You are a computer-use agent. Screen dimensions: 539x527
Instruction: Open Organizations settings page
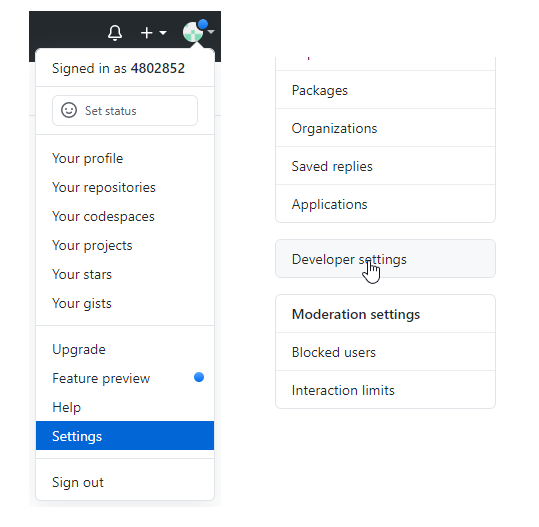[x=385, y=128]
